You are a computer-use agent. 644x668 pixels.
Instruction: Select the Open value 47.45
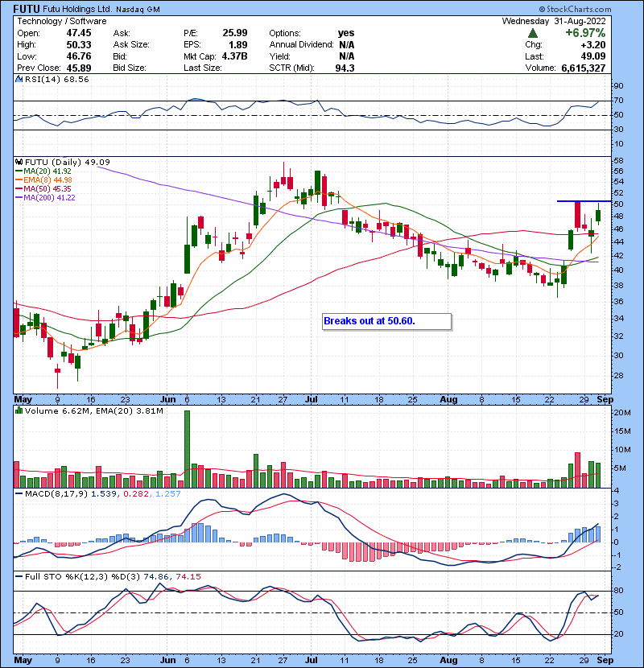click(78, 33)
